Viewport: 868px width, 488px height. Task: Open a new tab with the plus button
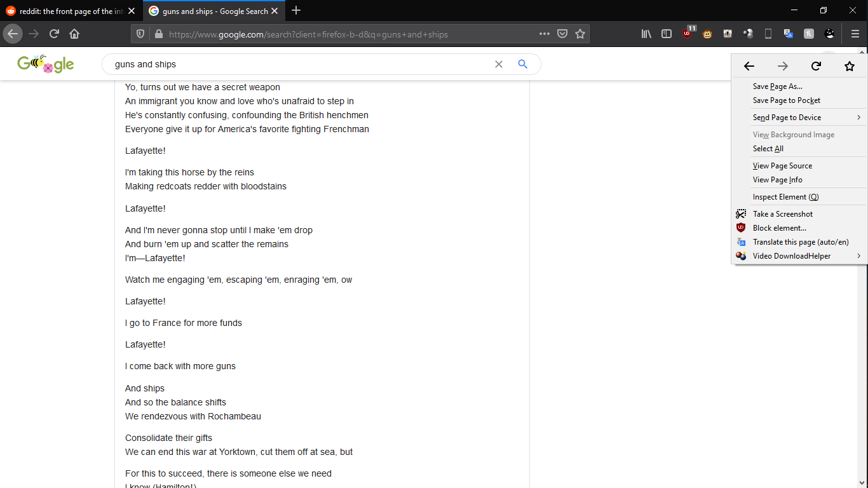[296, 11]
